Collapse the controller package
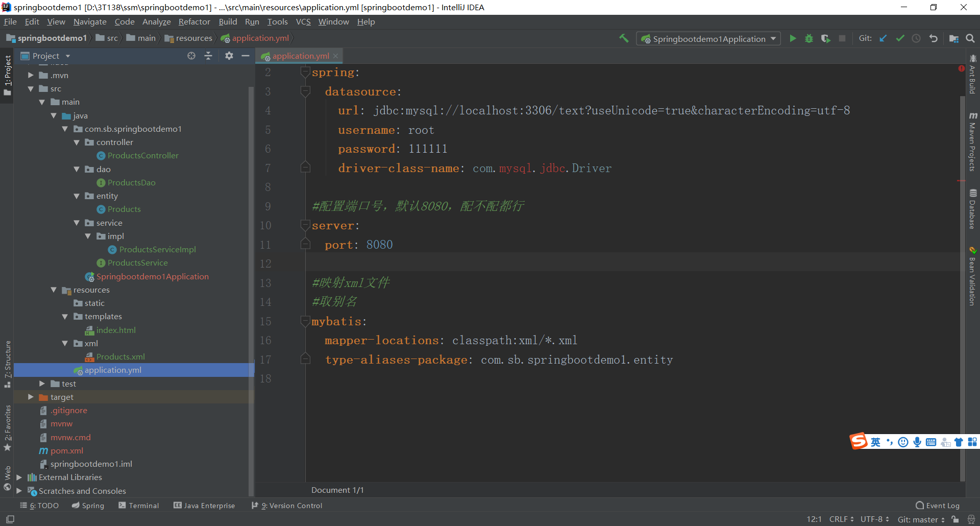Image resolution: width=980 pixels, height=526 pixels. 77,142
